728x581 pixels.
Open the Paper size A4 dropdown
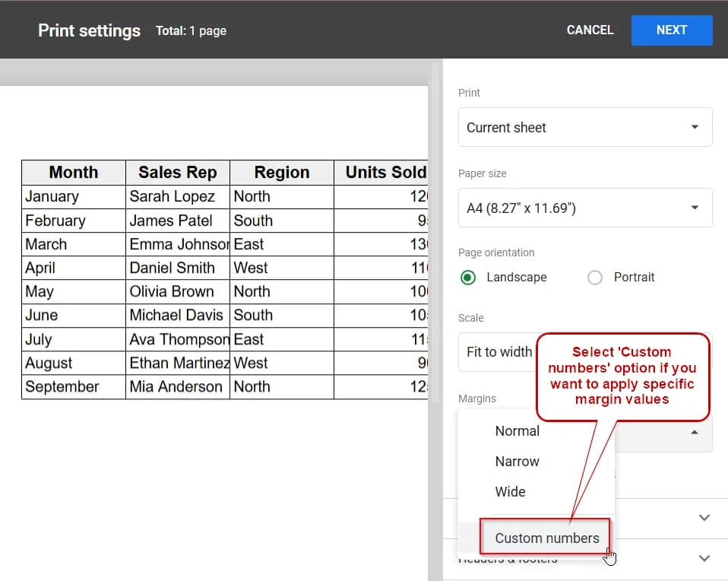[585, 208]
